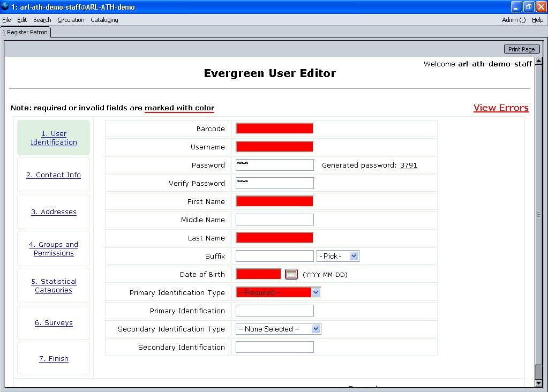Click the vertical scrollbar down arrow
This screenshot has width=548, height=392.
point(538,383)
